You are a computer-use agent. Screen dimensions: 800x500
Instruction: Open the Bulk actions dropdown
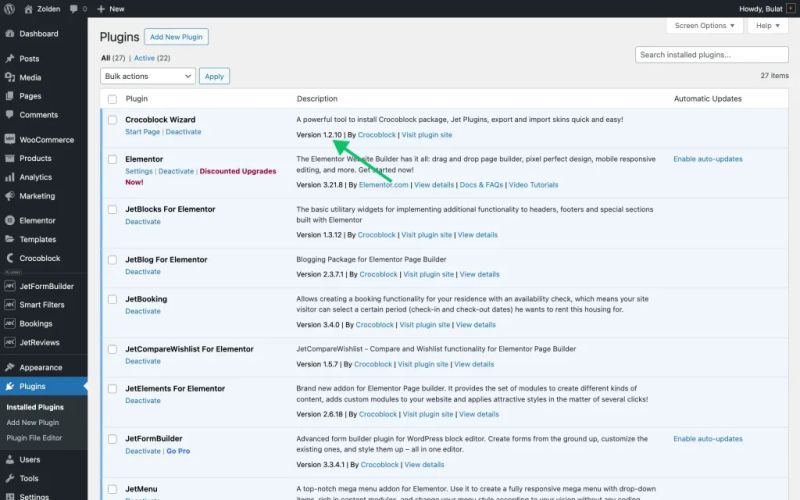pos(148,76)
